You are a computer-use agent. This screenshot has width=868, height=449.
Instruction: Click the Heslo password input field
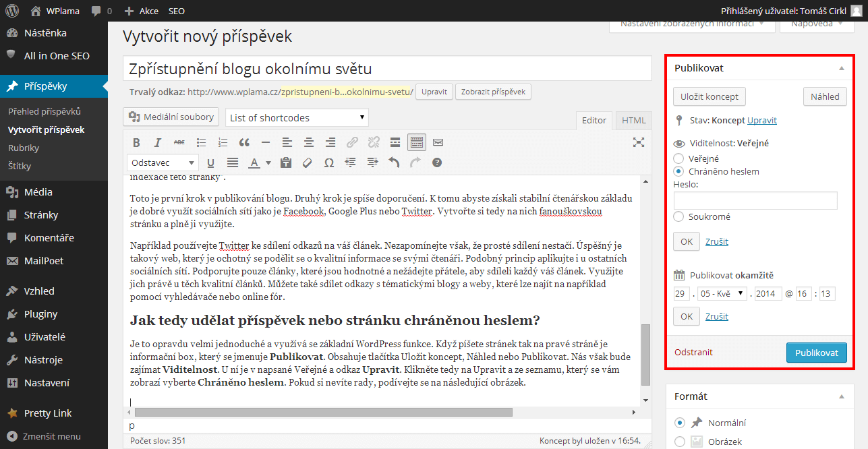pos(755,200)
